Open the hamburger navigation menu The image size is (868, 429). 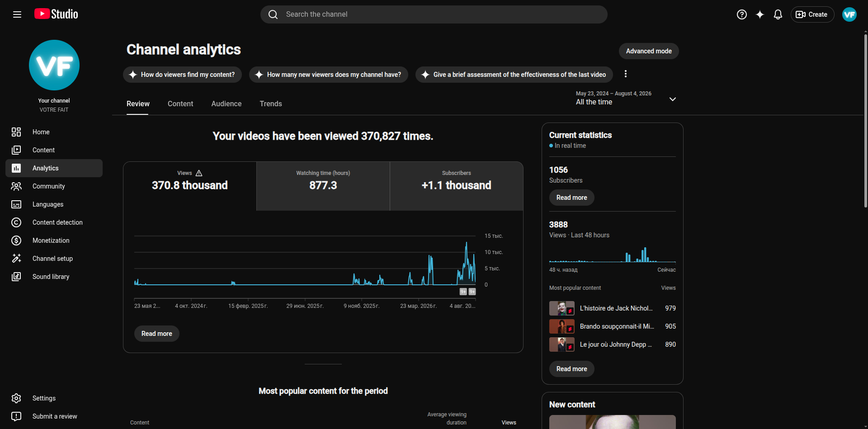tap(17, 14)
